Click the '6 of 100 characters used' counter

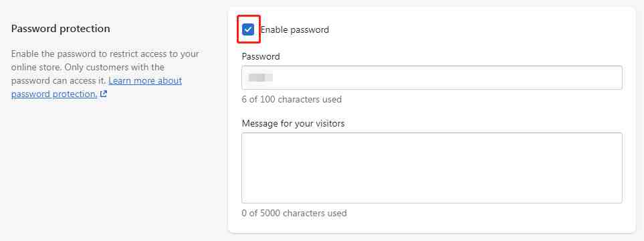(x=292, y=100)
